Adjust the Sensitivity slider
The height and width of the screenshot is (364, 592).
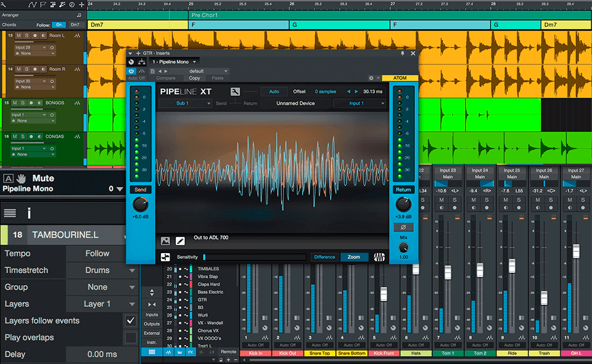(253, 257)
